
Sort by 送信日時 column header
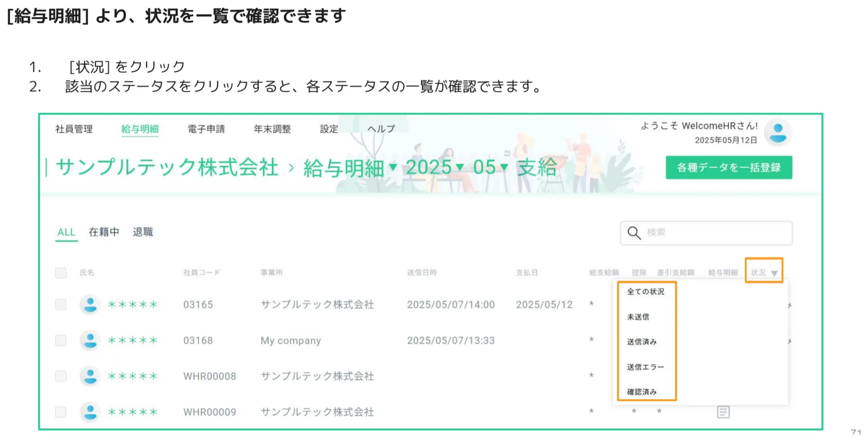pyautogui.click(x=422, y=273)
